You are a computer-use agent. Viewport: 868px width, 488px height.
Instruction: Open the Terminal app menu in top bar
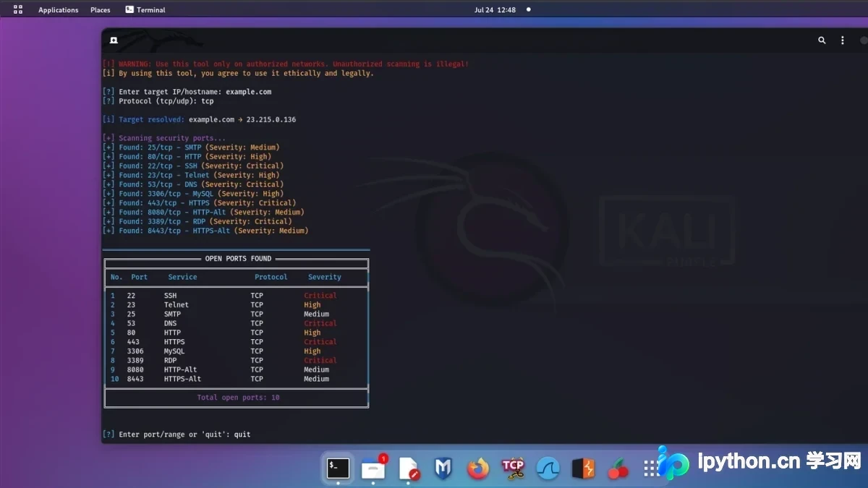click(145, 10)
